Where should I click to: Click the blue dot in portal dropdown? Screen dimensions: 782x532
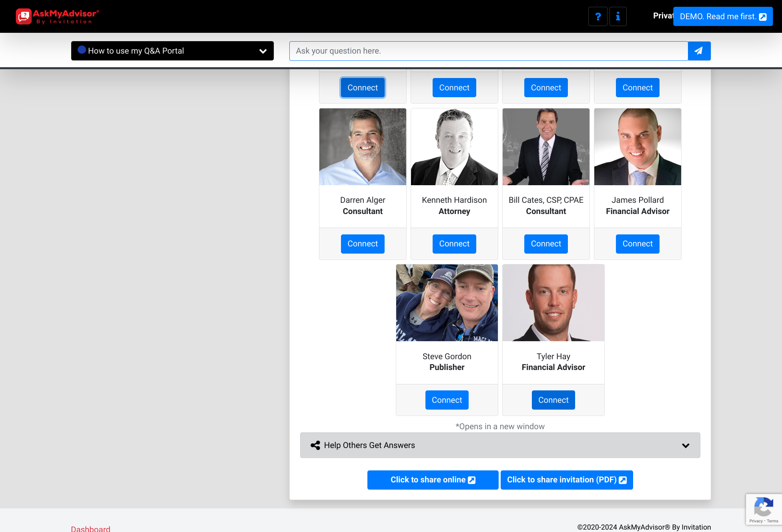point(82,50)
